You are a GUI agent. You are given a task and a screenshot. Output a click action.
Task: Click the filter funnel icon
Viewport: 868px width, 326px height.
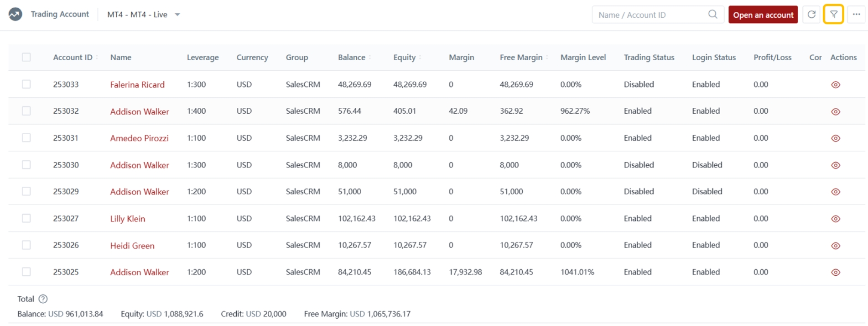pos(833,15)
